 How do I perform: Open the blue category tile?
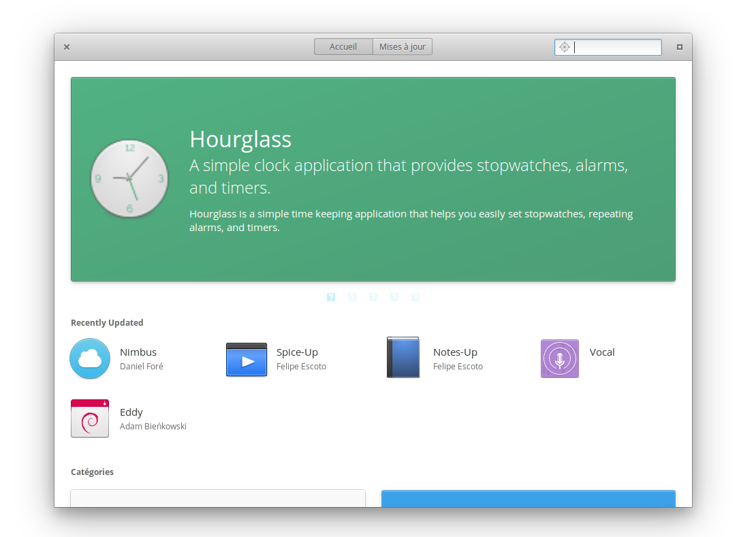(528, 498)
